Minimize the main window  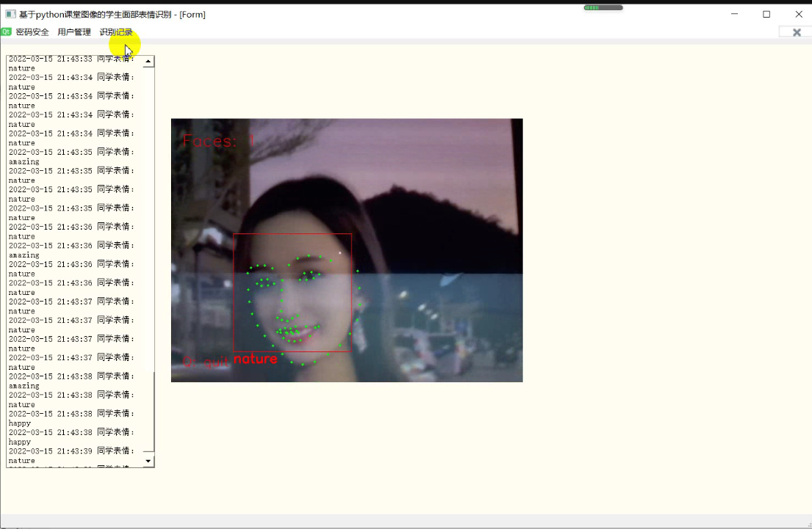pos(734,14)
